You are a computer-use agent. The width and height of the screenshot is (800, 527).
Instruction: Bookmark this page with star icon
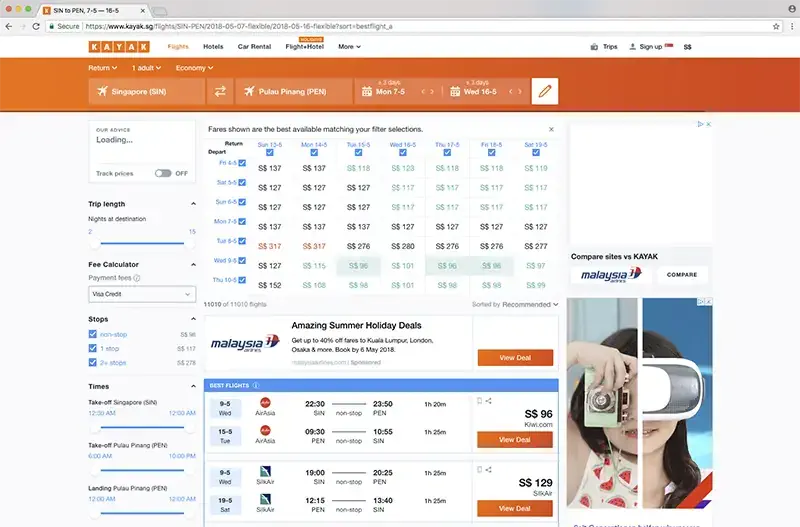click(776, 26)
